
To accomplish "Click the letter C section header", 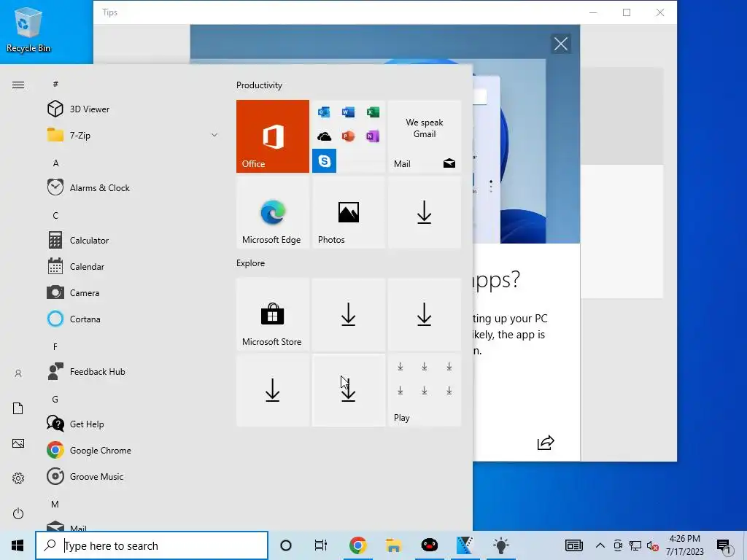I will pos(55,215).
